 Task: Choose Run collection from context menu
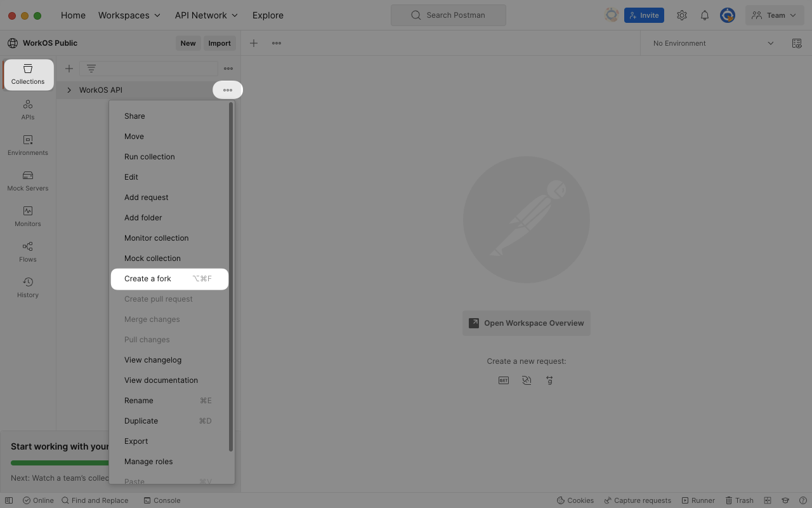pyautogui.click(x=150, y=157)
